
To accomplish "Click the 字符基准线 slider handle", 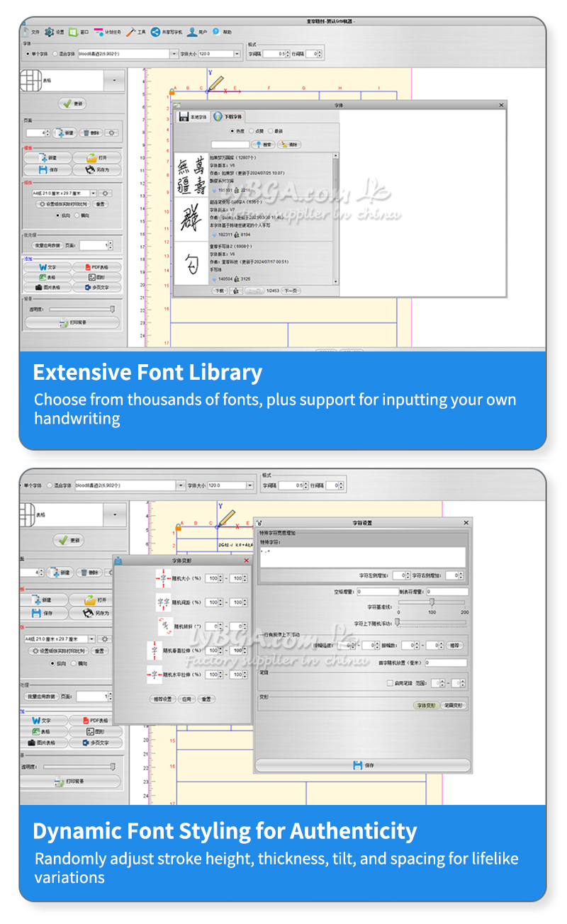I will (432, 602).
